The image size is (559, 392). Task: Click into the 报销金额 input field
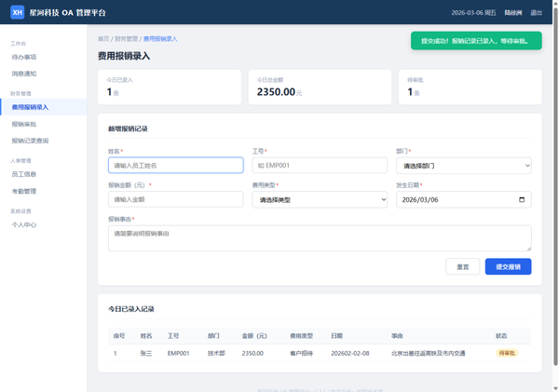coord(175,199)
